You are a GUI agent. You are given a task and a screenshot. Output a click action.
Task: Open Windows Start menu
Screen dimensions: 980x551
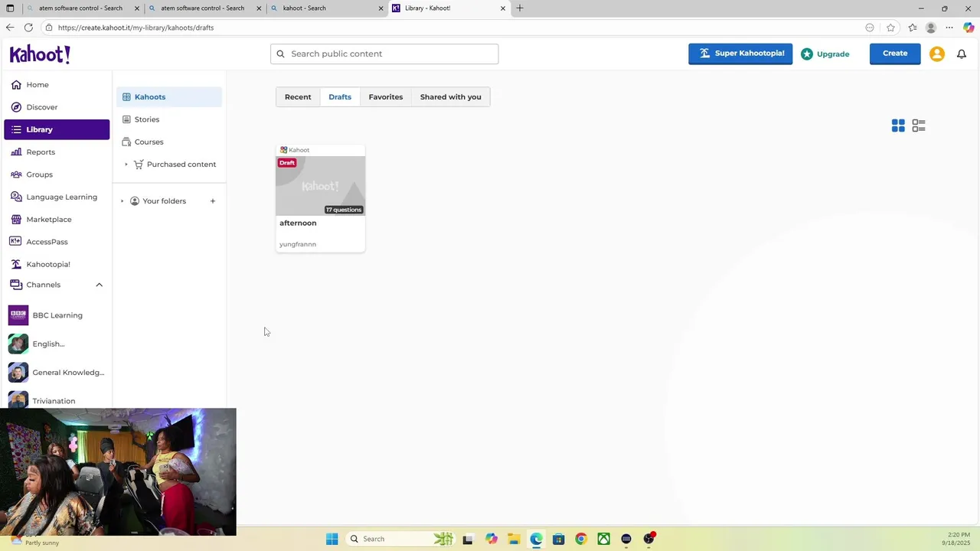click(x=332, y=539)
